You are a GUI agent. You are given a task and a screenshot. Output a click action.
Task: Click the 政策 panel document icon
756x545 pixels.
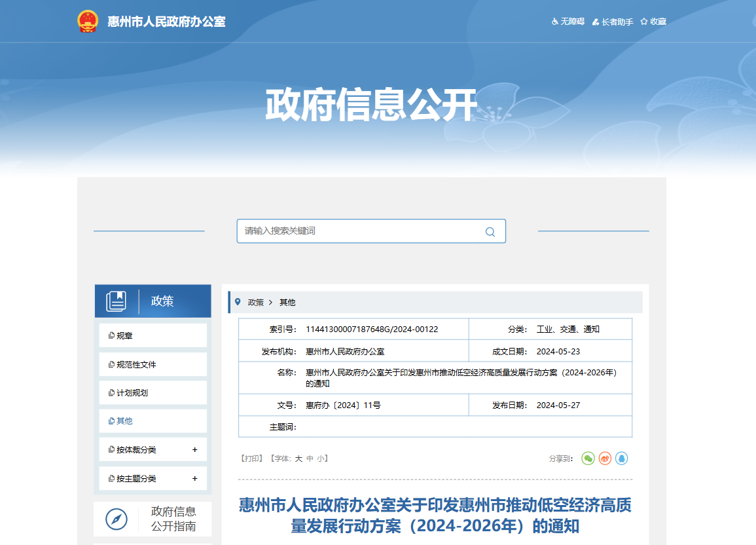tap(118, 301)
